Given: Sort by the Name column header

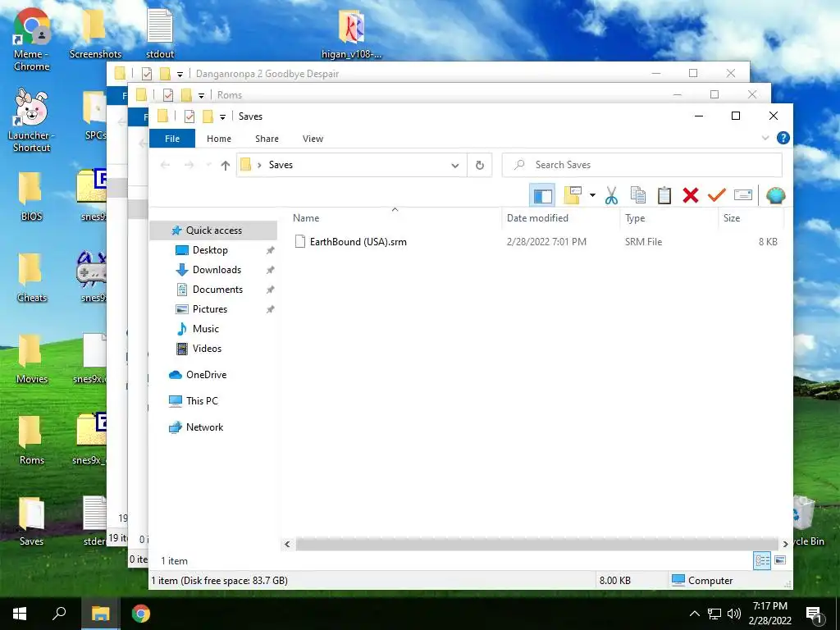Looking at the screenshot, I should [395, 218].
